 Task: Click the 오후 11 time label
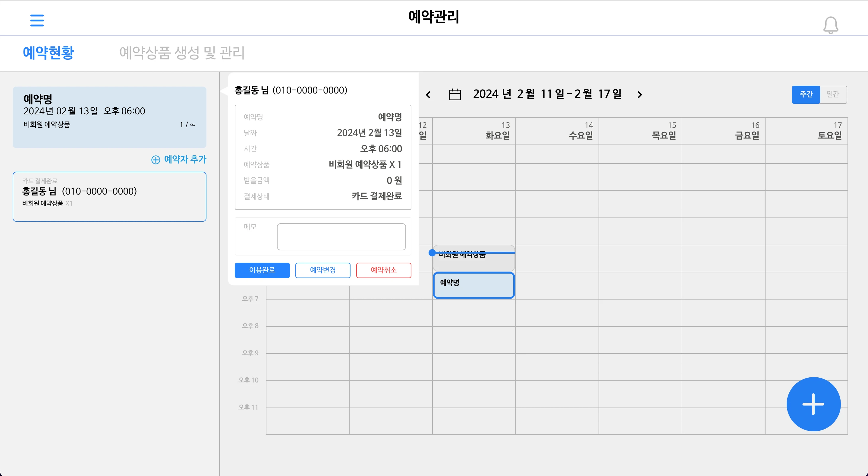coord(248,407)
